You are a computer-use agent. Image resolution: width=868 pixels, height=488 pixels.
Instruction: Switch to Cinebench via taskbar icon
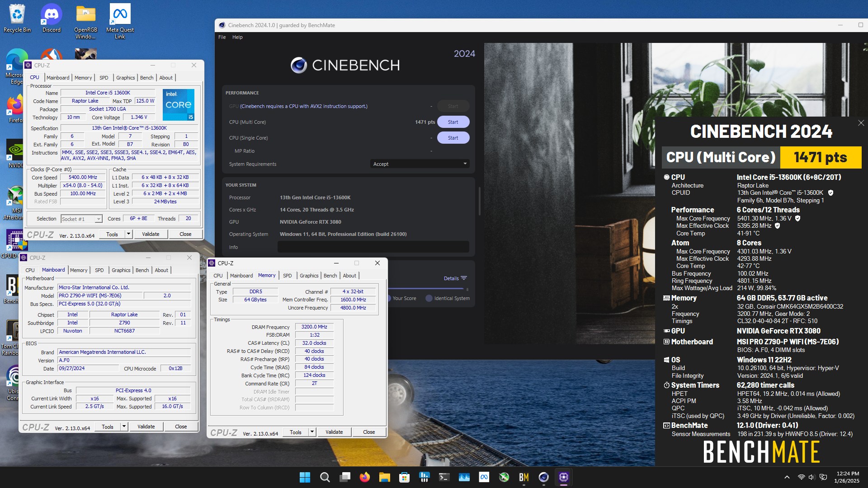click(x=543, y=477)
